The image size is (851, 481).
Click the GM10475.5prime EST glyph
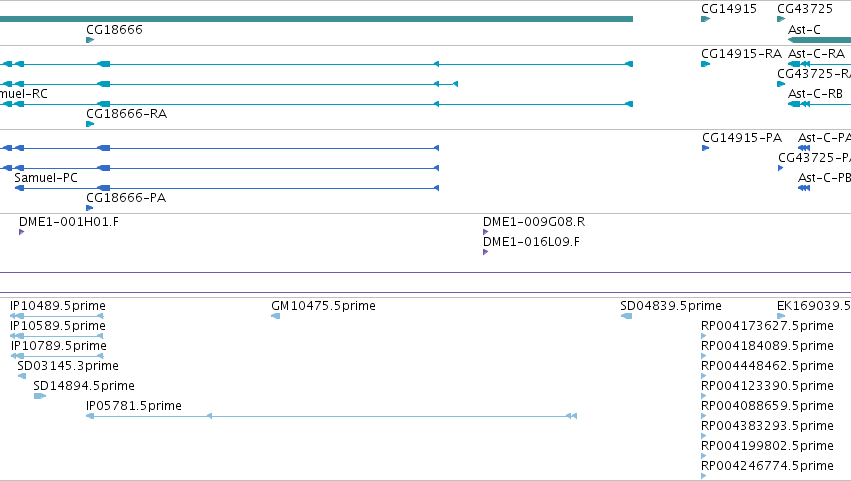pos(276,316)
